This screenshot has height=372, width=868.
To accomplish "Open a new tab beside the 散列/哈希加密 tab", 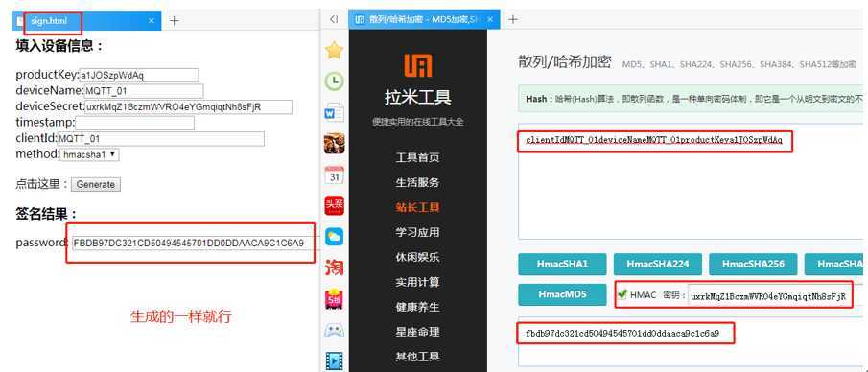I will pyautogui.click(x=512, y=19).
